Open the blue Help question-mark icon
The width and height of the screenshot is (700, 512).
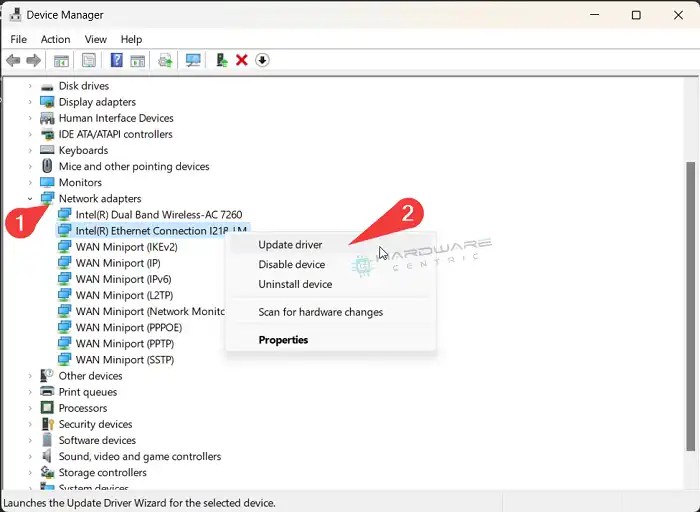[x=117, y=60]
